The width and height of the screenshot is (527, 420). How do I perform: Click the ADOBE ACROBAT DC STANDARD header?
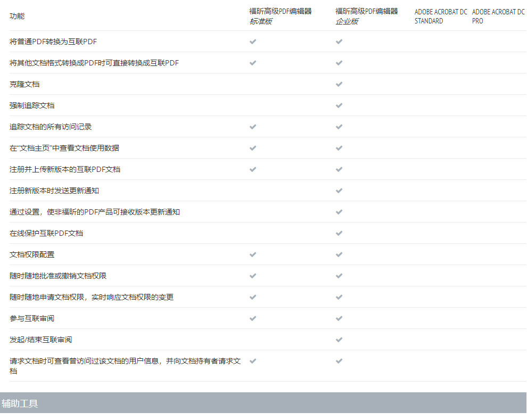point(441,16)
